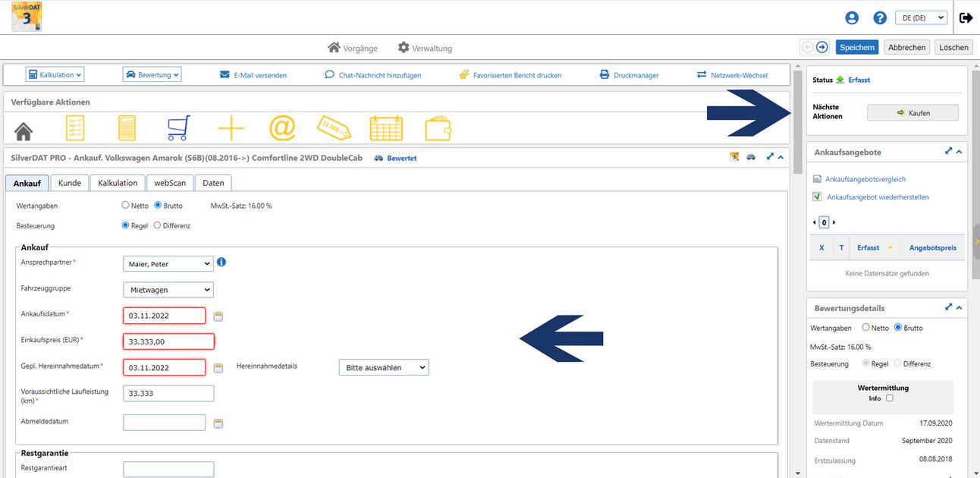
Task: Open the shopping cart action icon
Action: click(178, 128)
